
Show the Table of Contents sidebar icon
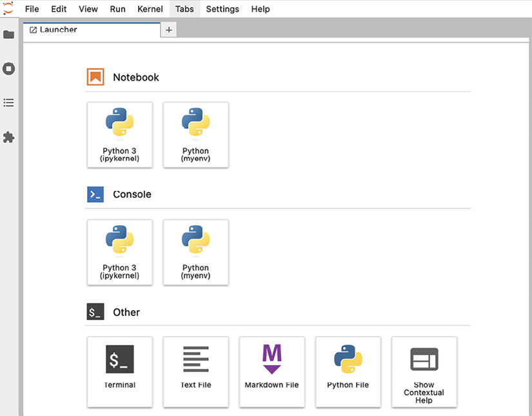[9, 103]
